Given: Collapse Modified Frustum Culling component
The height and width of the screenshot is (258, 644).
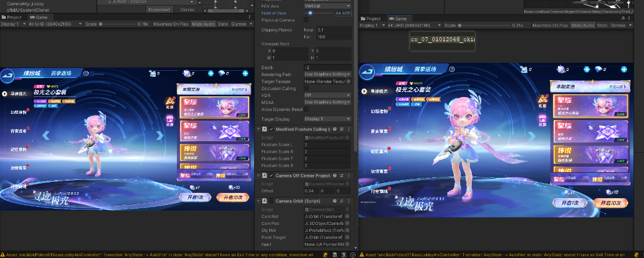Looking at the screenshot, I should click(x=258, y=129).
